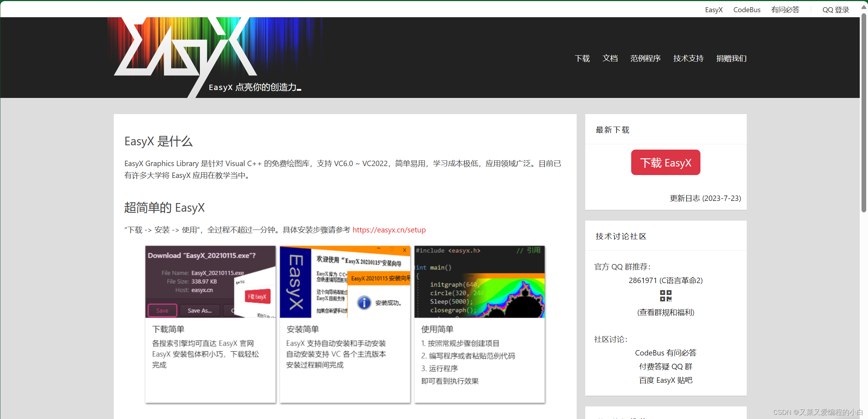Select 范例程序 in the header menu
The width and height of the screenshot is (868, 419).
645,58
